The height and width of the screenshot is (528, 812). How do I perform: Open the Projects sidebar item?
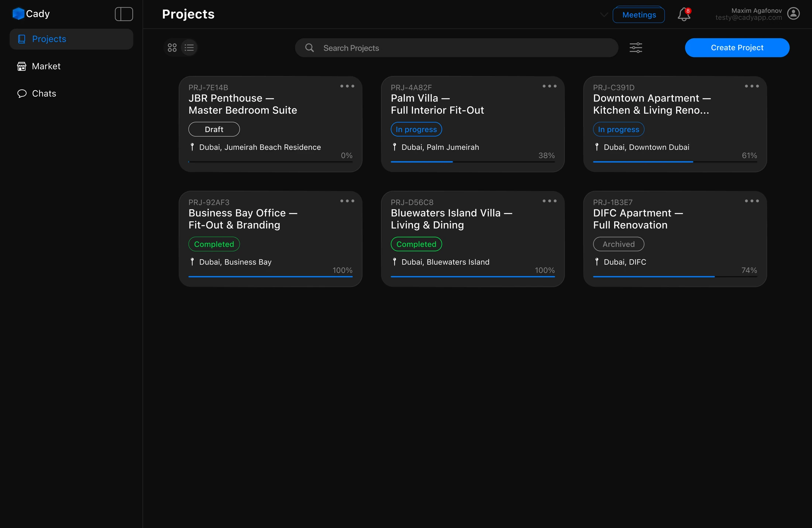[x=71, y=39]
